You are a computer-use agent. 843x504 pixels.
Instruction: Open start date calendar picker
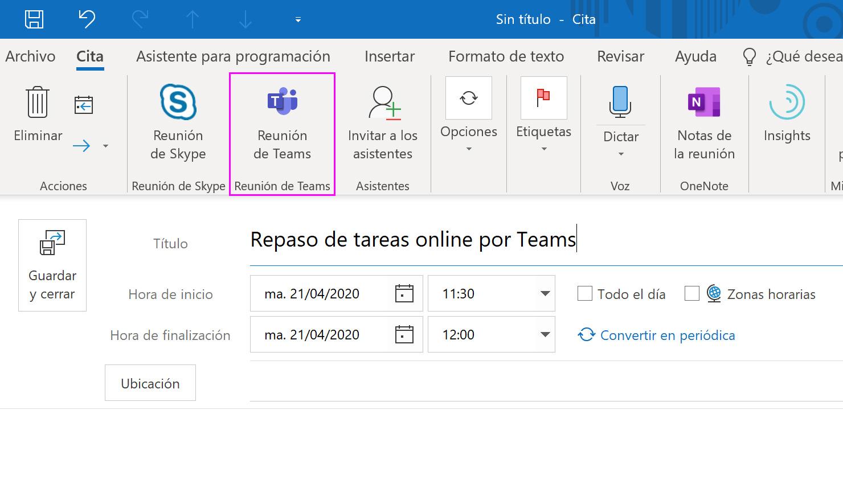pyautogui.click(x=404, y=294)
